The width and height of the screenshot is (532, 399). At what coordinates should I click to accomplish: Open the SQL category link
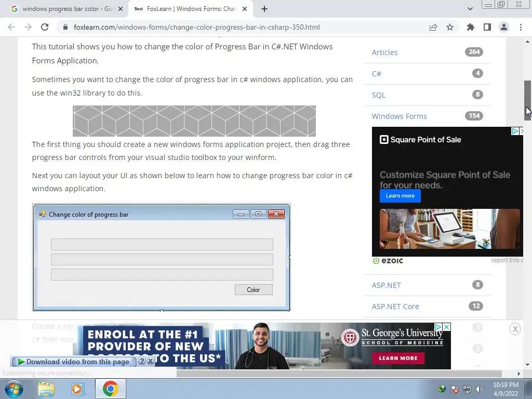pyautogui.click(x=379, y=95)
